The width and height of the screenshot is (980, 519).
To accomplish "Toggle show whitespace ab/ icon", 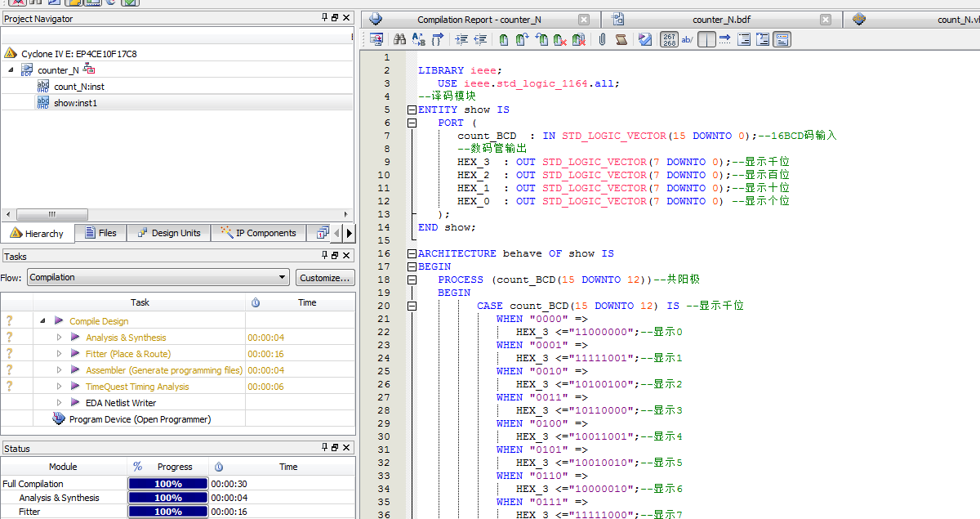I will click(688, 38).
